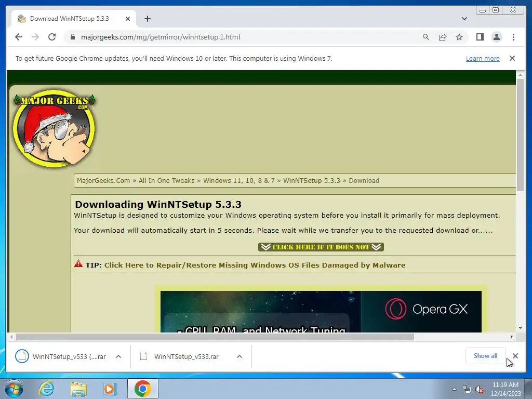Click Show all downloads
Screen dimensions: 532x399
click(486, 355)
